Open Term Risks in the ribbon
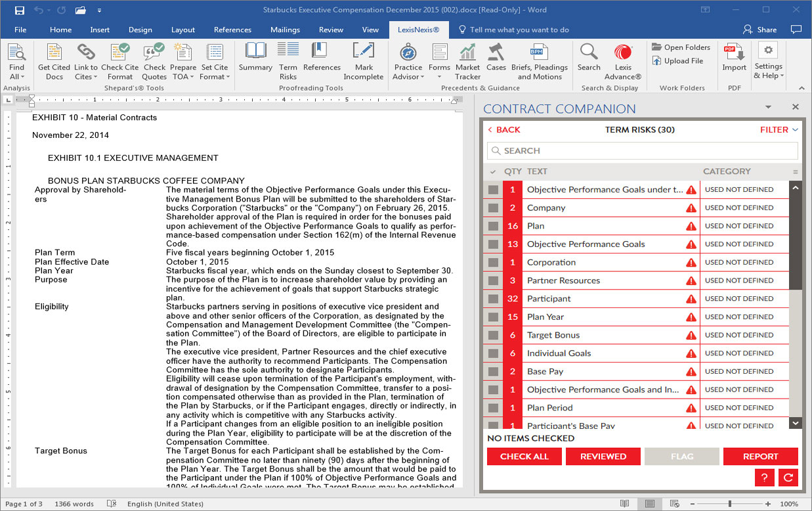The height and width of the screenshot is (511, 812). click(x=288, y=62)
